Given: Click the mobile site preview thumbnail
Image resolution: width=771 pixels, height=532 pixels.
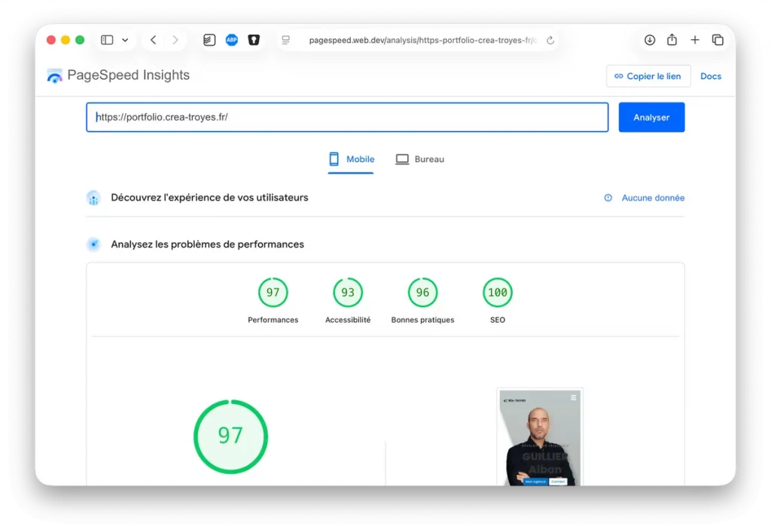Looking at the screenshot, I should [539, 436].
